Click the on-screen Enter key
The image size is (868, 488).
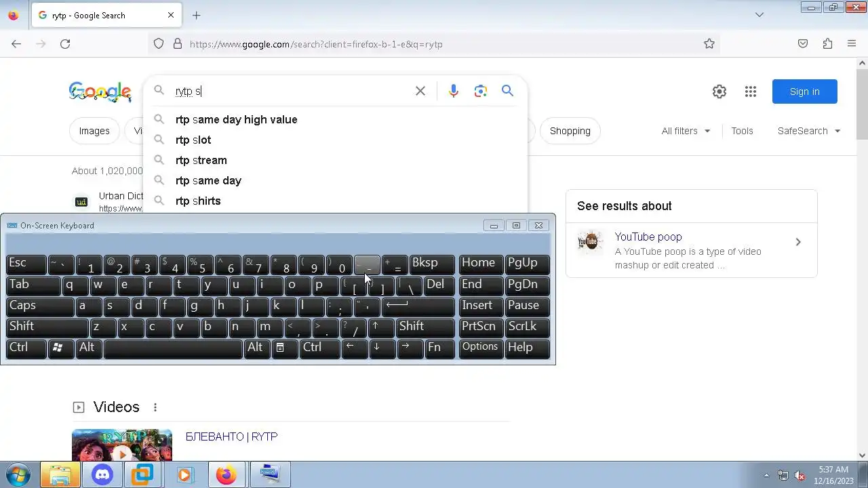418,306
